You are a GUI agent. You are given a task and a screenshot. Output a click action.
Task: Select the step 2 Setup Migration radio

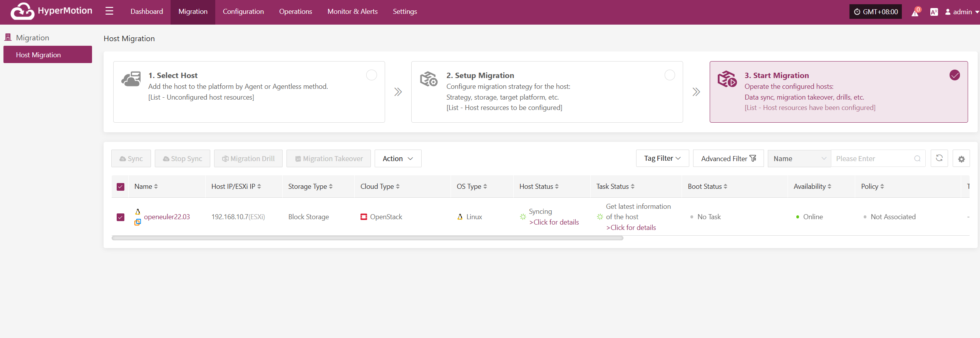tap(670, 75)
